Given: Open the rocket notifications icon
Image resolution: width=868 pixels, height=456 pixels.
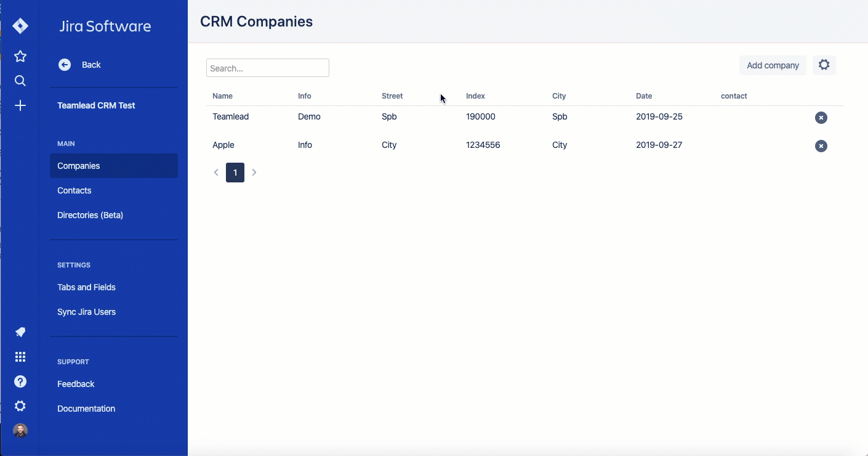Looking at the screenshot, I should 20,332.
